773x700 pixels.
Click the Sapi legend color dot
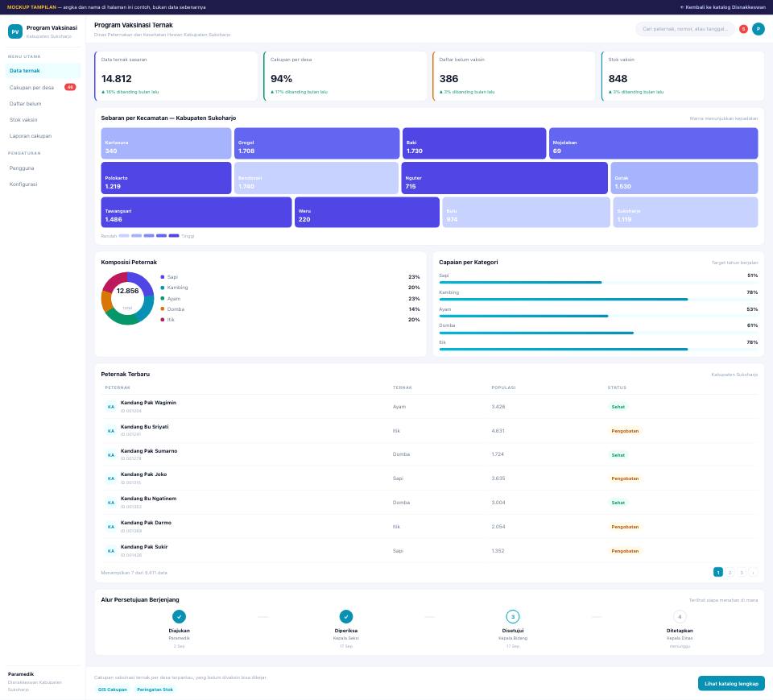point(162,277)
